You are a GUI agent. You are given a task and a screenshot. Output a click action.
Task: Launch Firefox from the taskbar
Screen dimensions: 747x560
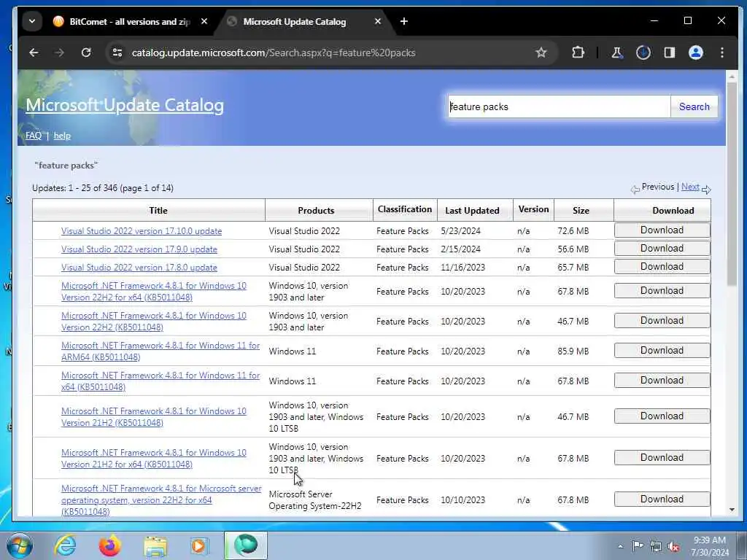tap(110, 545)
